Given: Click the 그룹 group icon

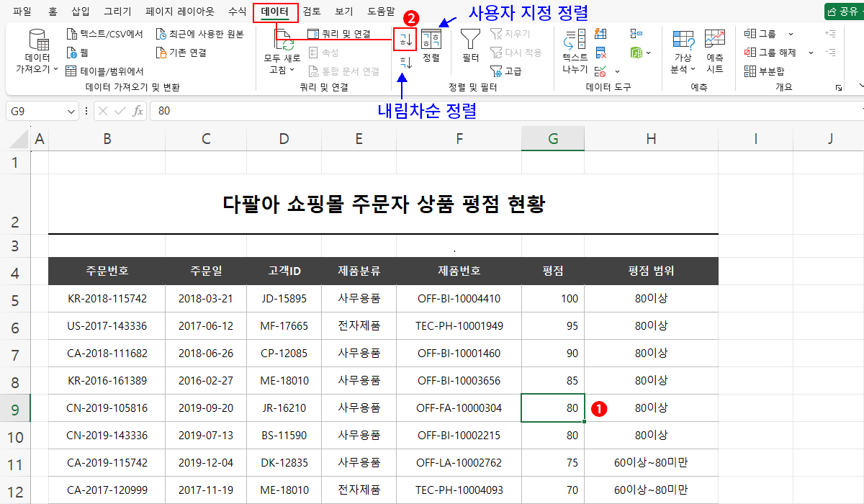Looking at the screenshot, I should 750,34.
